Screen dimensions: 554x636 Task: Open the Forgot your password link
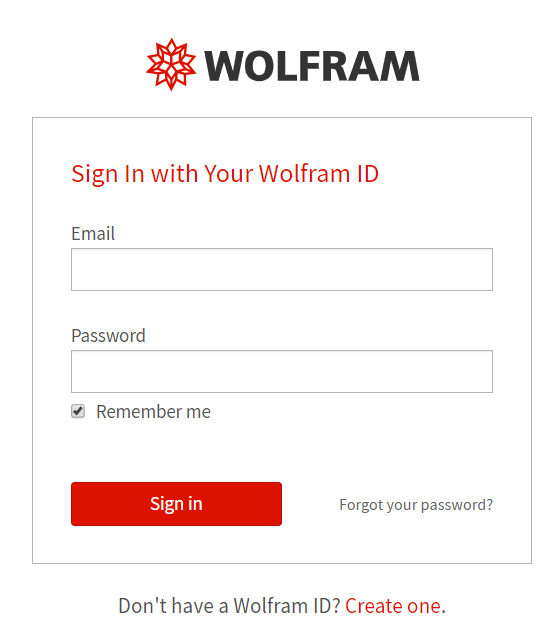pyautogui.click(x=416, y=505)
